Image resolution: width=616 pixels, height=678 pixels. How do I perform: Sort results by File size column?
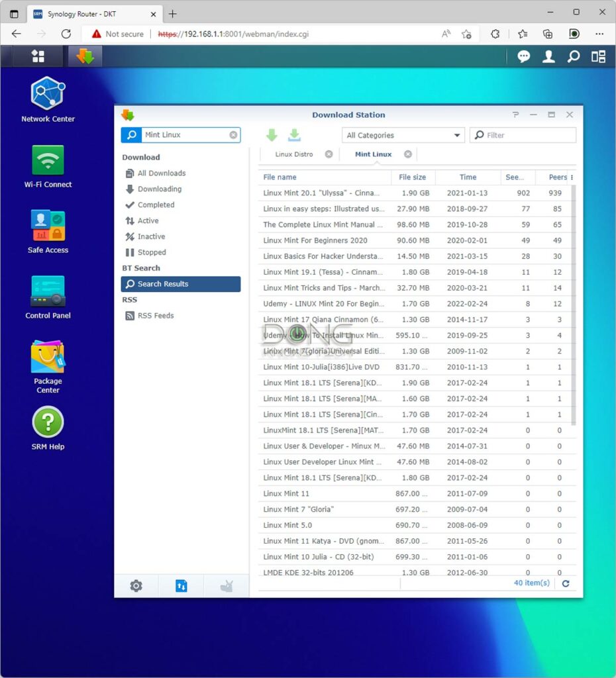pyautogui.click(x=413, y=177)
